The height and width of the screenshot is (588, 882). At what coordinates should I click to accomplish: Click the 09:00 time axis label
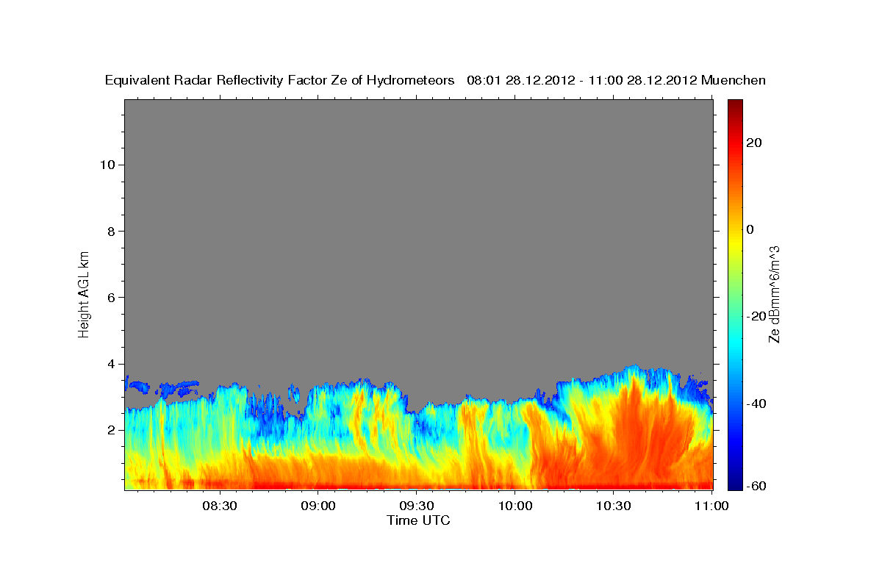pos(318,506)
